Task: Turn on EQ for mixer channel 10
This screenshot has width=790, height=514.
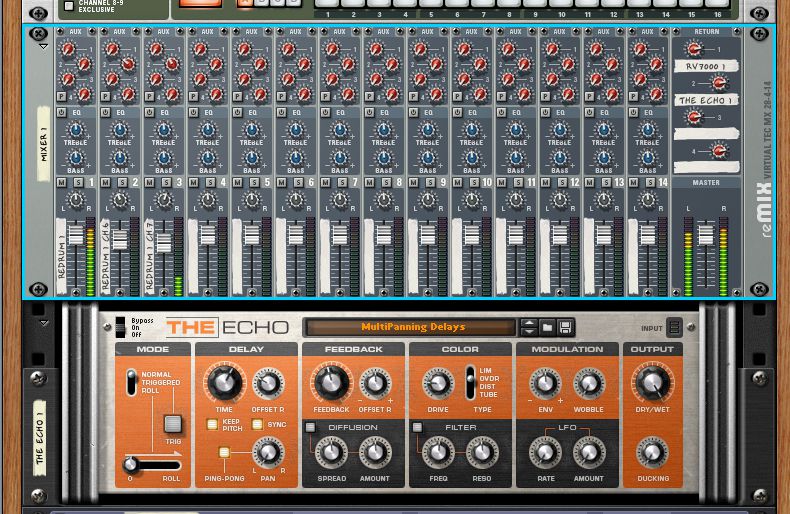Action: pyautogui.click(x=457, y=112)
